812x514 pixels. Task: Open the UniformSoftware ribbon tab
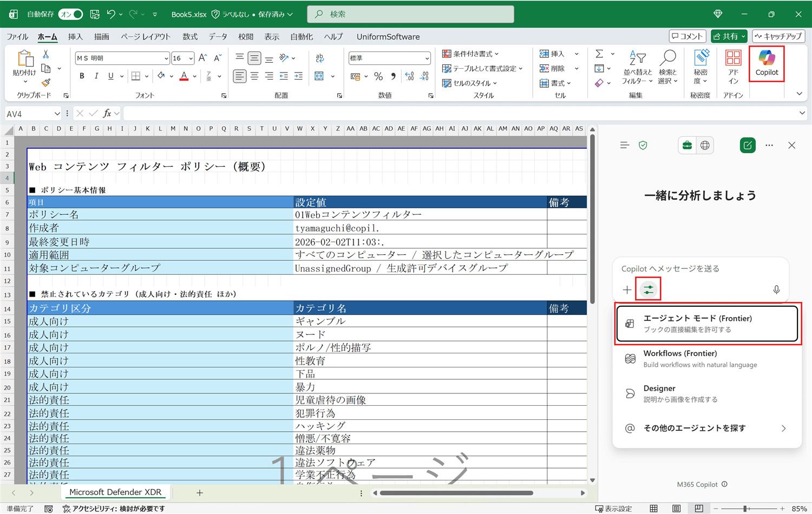tap(388, 37)
